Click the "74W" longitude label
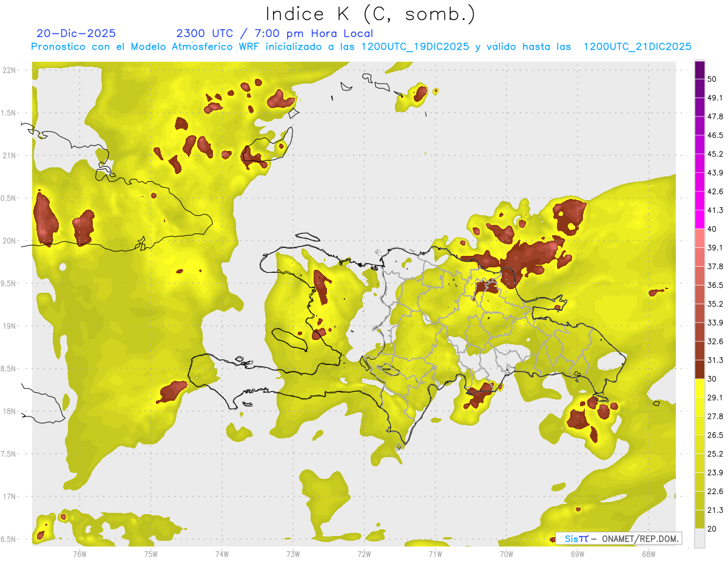728x562 pixels. [x=221, y=554]
